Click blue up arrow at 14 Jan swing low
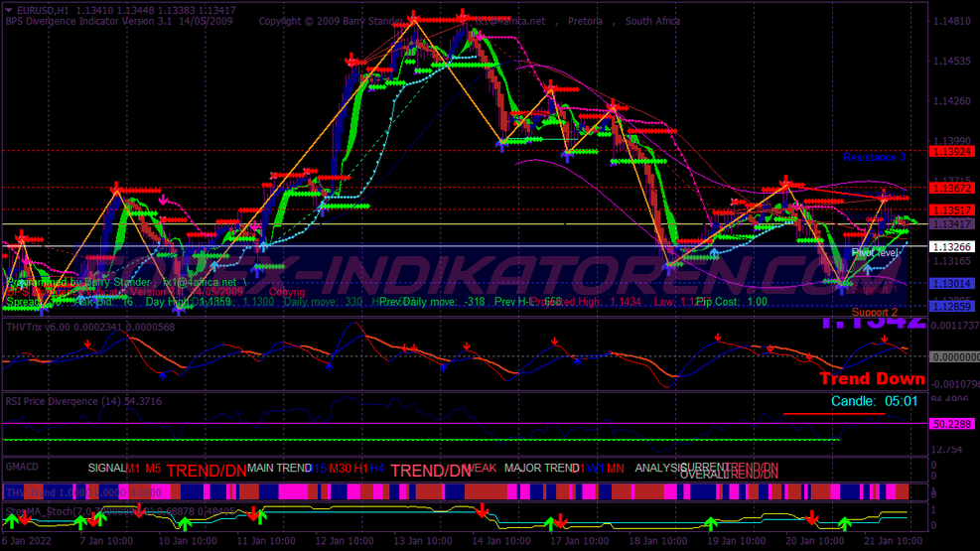980x551 pixels. pyautogui.click(x=501, y=144)
